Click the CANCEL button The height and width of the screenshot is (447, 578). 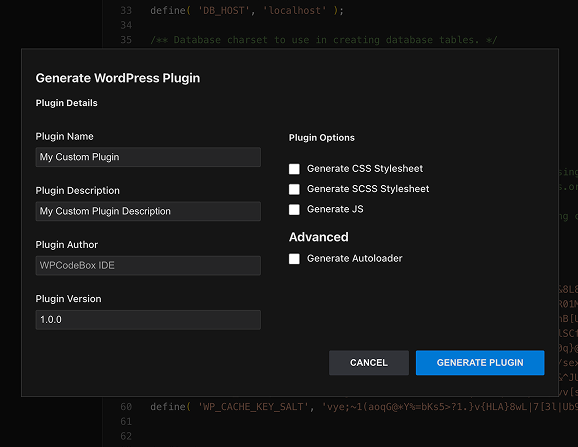click(369, 363)
